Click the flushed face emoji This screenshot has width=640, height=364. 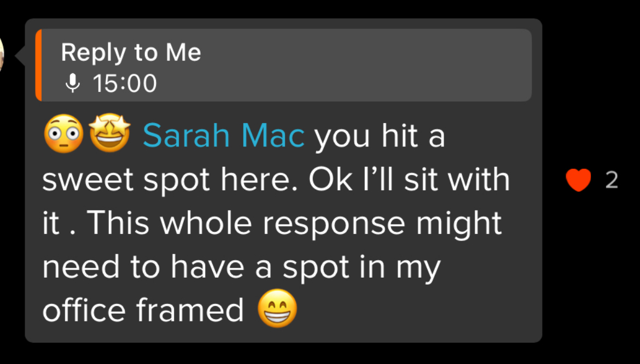pos(63,135)
